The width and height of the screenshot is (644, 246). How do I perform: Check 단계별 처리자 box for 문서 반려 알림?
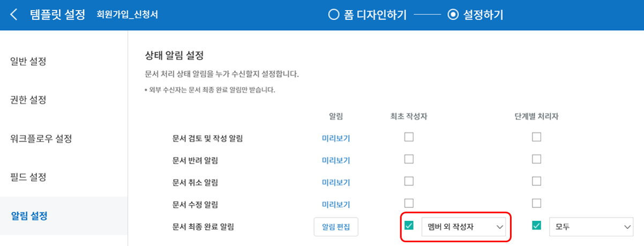coord(536,159)
